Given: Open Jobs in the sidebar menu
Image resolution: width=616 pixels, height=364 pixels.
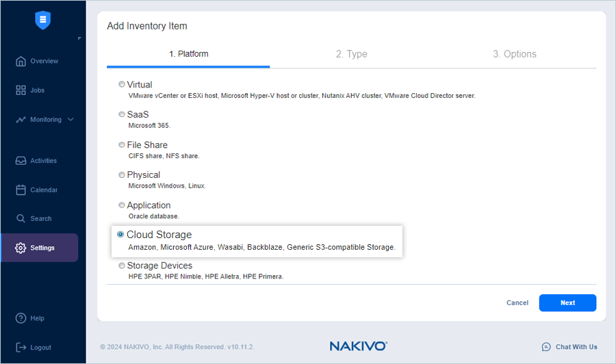Looking at the screenshot, I should [39, 90].
